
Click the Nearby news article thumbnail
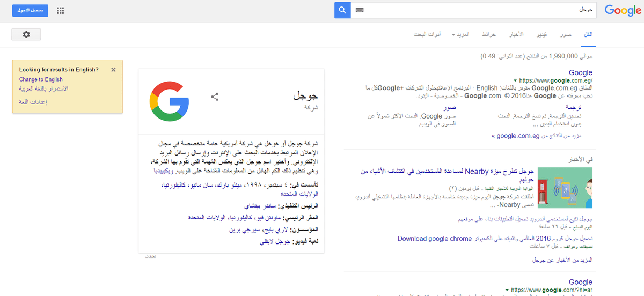pos(565,188)
